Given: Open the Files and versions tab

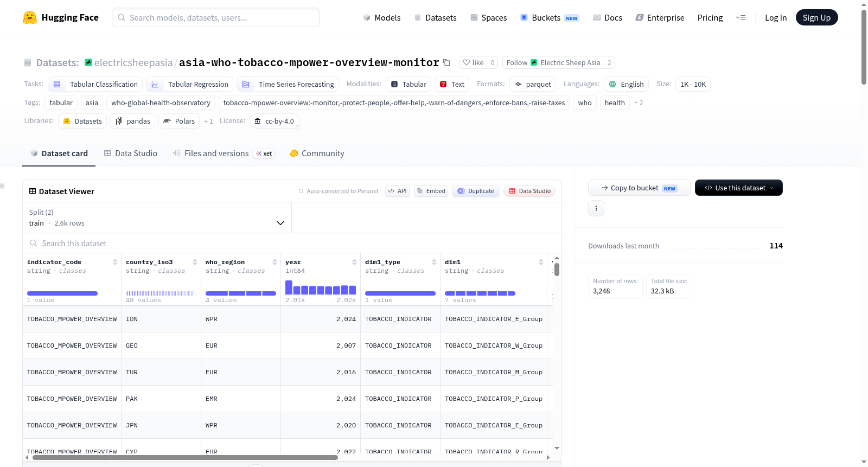Looking at the screenshot, I should pyautogui.click(x=223, y=153).
